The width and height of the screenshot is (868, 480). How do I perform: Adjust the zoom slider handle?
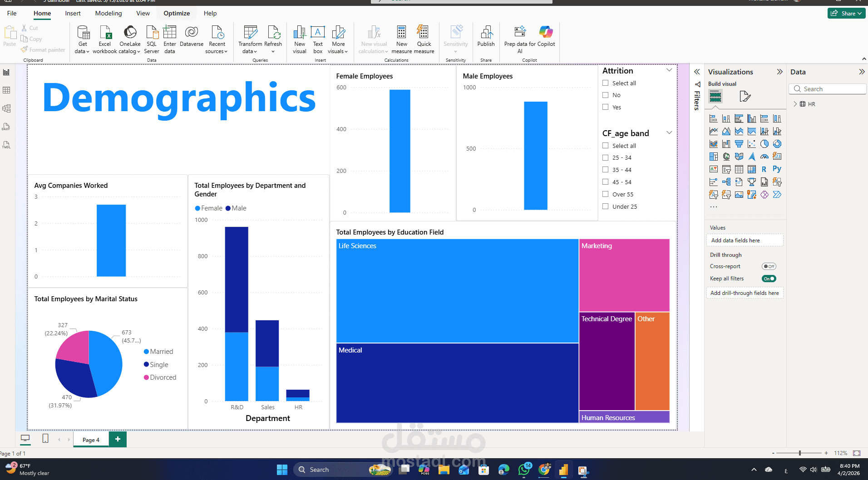pyautogui.click(x=800, y=453)
